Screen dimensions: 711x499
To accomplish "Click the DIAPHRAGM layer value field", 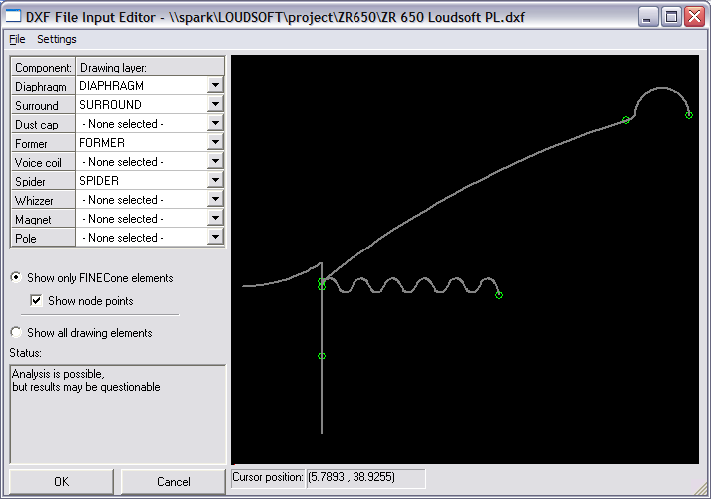I will (141, 85).
